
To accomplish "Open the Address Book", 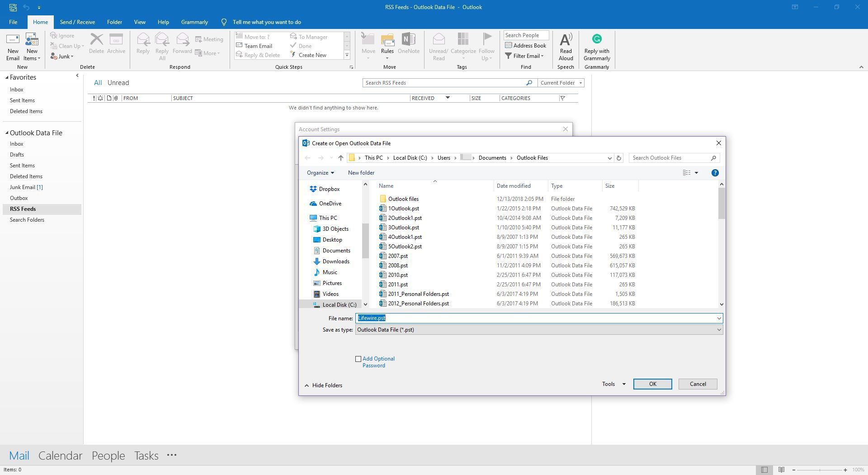I will coord(526,46).
